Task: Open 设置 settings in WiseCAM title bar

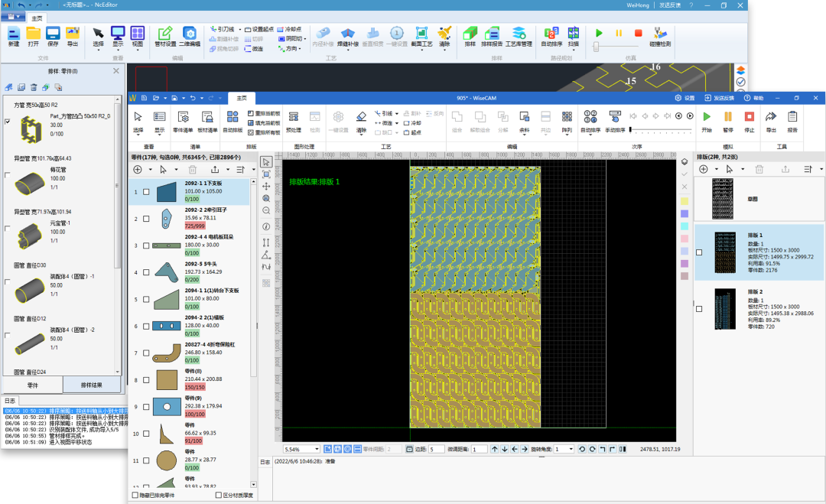Action: click(685, 98)
